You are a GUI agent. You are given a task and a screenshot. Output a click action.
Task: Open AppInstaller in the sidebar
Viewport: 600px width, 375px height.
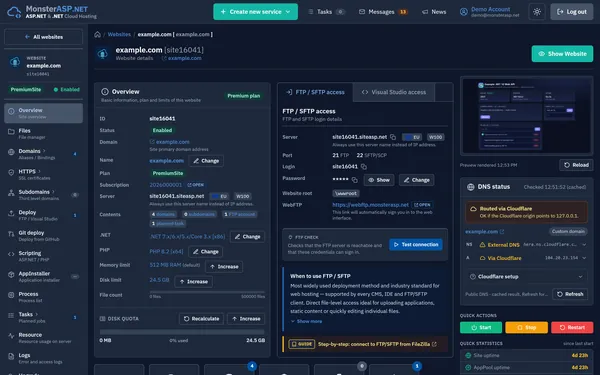[x=43, y=276]
